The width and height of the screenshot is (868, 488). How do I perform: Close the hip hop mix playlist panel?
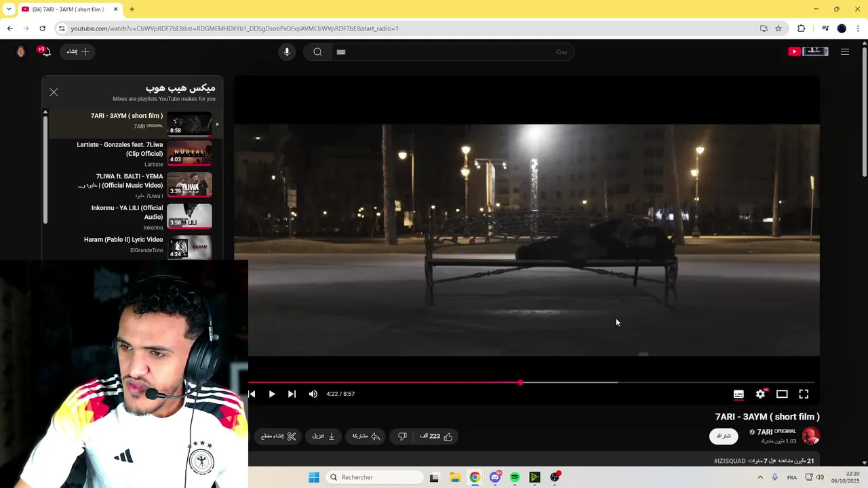(x=54, y=92)
